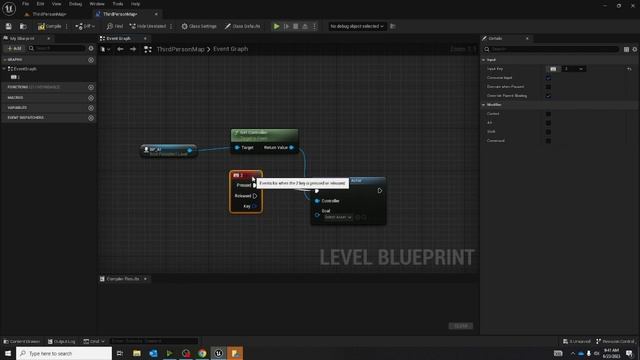The width and height of the screenshot is (640, 360).
Task: Open Details panel settings gear
Action: tap(635, 49)
